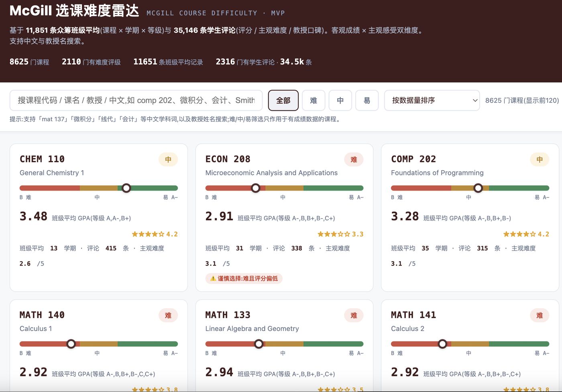Click Foundations of Programming subtitle
The height and width of the screenshot is (392, 562).
(x=437, y=173)
